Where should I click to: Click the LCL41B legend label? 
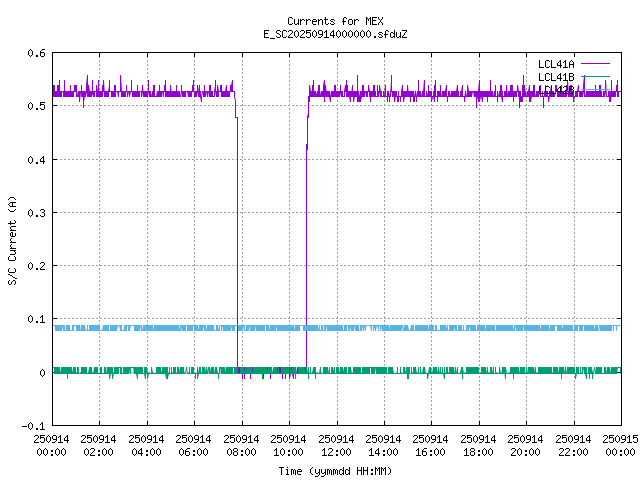(x=556, y=77)
